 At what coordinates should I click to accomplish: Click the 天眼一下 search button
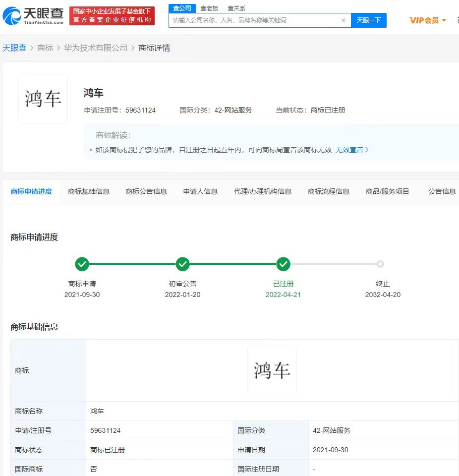point(369,20)
